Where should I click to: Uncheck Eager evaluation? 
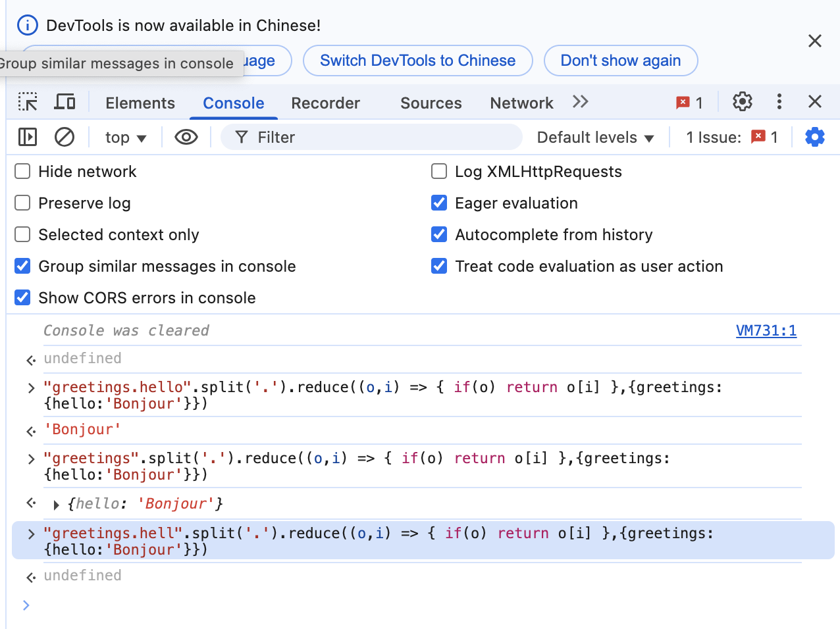(439, 203)
